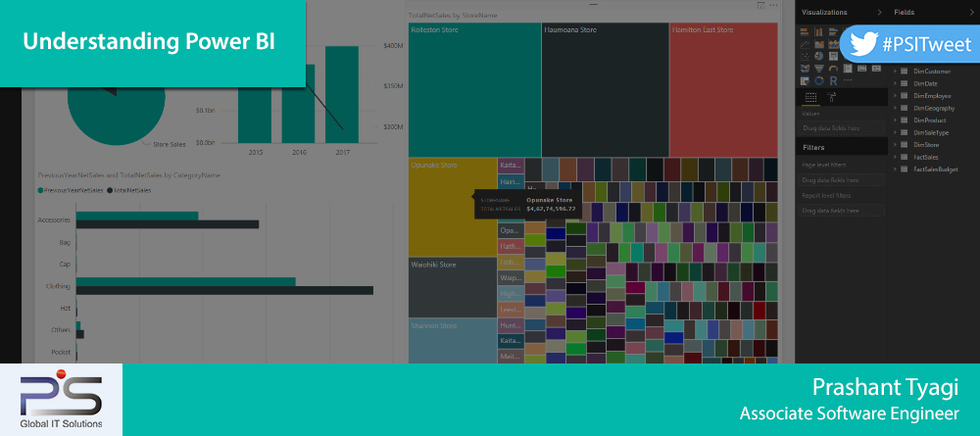Click the Page level filters drop well
This screenshot has height=436, width=980.
tap(843, 180)
